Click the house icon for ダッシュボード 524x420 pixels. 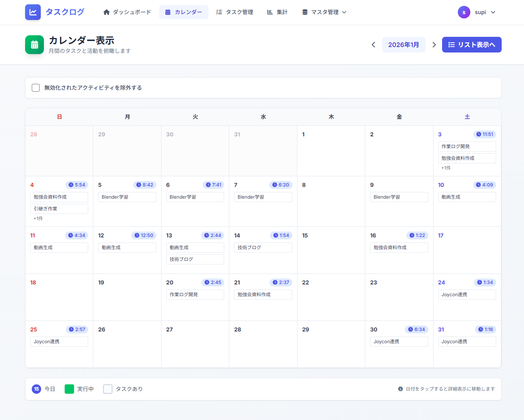tap(106, 12)
